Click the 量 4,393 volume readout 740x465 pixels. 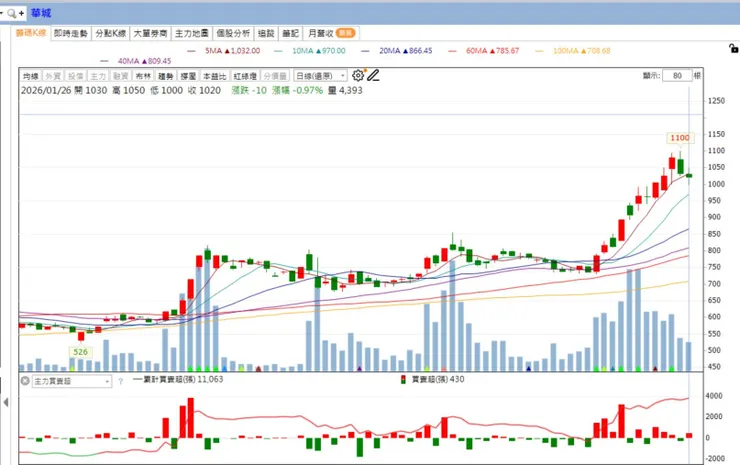coord(345,90)
